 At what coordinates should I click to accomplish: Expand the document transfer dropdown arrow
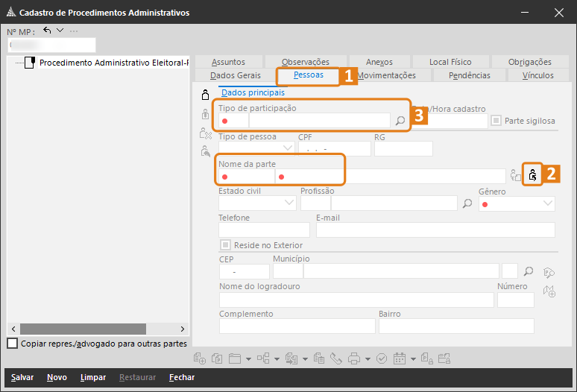pos(305,359)
